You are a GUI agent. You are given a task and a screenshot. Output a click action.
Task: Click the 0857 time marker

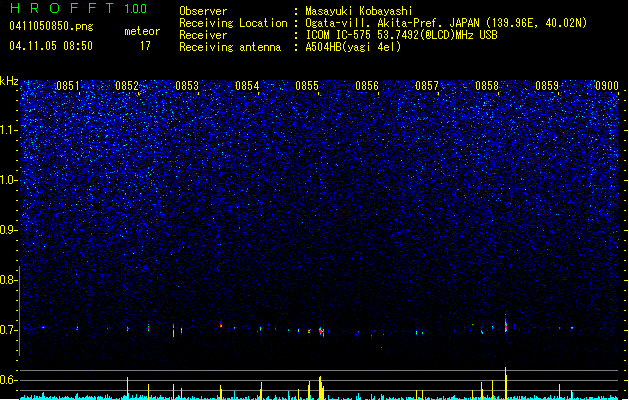pyautogui.click(x=427, y=86)
